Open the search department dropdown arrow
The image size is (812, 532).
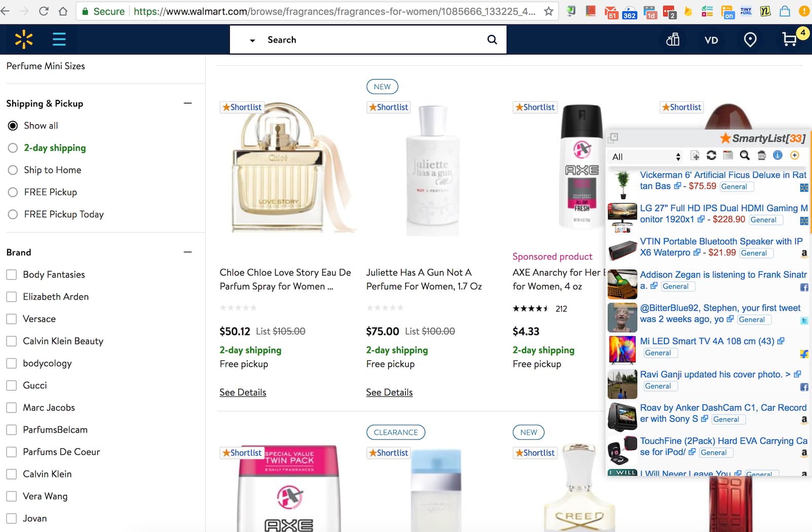click(252, 40)
